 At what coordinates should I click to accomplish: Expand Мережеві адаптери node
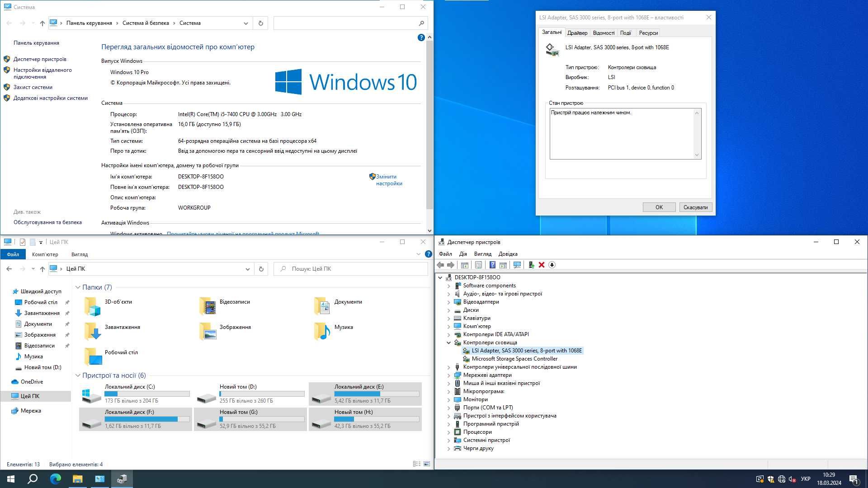[x=448, y=375]
